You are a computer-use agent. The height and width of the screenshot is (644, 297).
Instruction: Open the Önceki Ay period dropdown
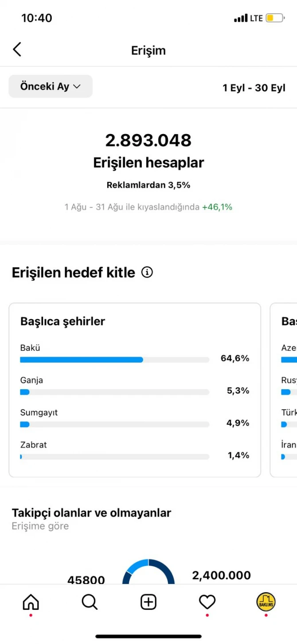coord(51,86)
